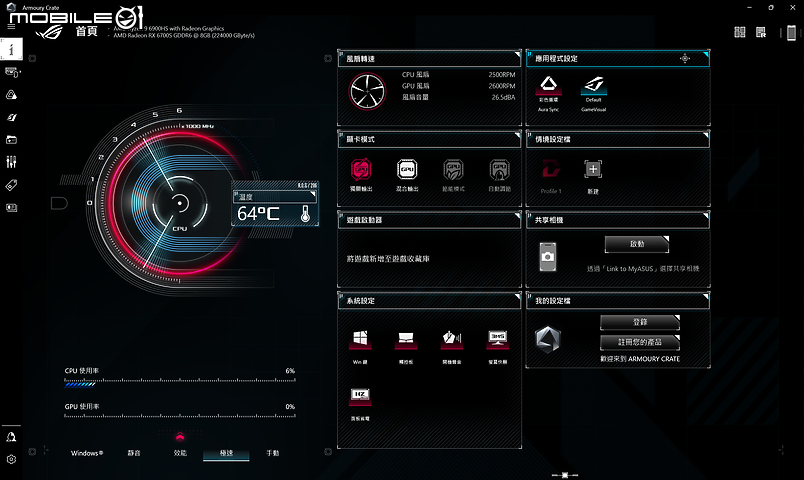Click the 2500RPM CPU fan value
The height and width of the screenshot is (480, 804).
pos(502,74)
